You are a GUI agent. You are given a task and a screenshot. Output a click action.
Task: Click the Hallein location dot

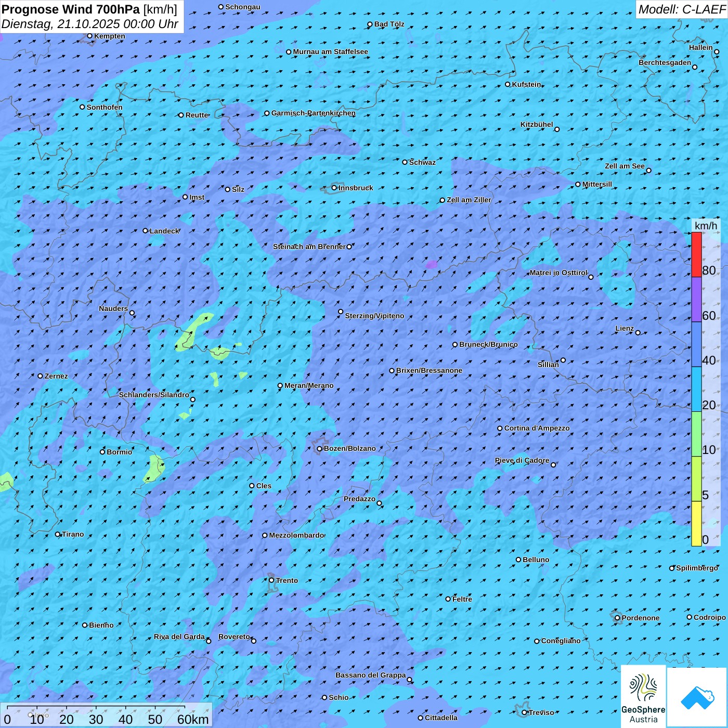click(x=717, y=52)
